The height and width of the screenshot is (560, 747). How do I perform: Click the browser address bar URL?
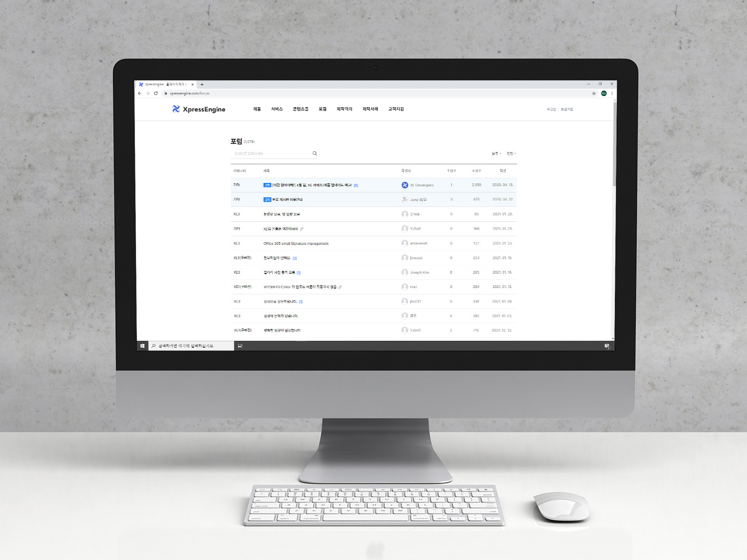189,93
